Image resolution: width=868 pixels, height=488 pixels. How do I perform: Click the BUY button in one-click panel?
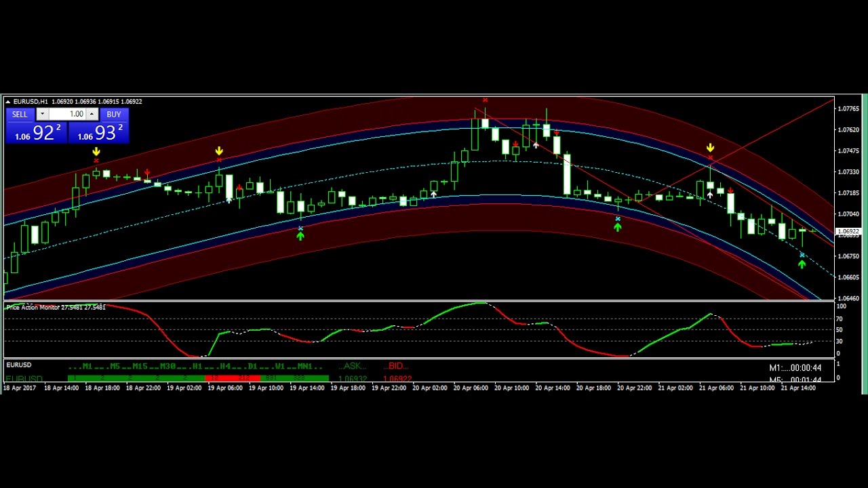point(113,115)
